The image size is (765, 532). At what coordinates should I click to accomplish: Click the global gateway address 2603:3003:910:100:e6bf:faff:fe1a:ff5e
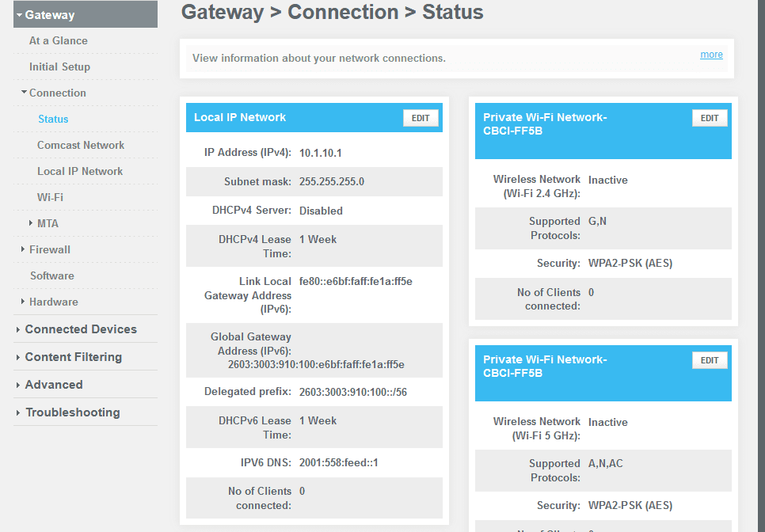point(316,365)
